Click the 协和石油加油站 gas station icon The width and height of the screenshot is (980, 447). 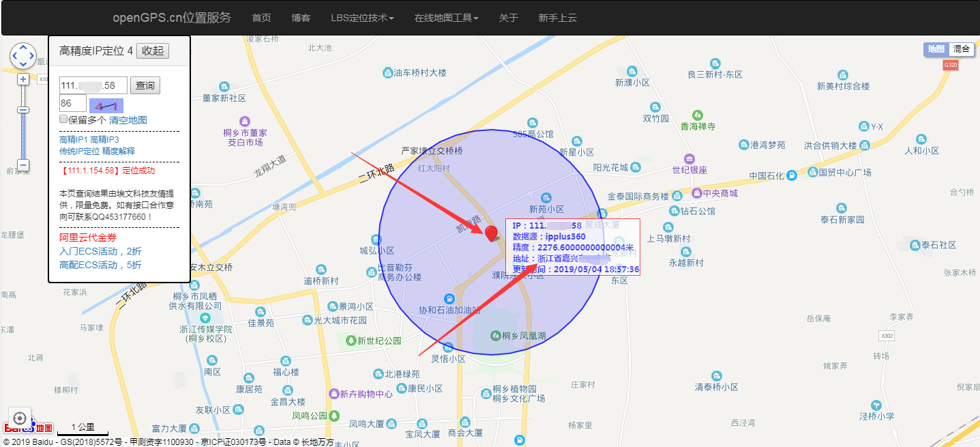click(449, 299)
